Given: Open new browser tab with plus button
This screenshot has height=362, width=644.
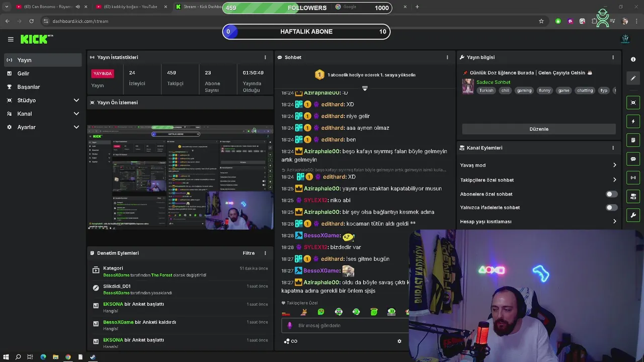Looking at the screenshot, I should 417,7.
